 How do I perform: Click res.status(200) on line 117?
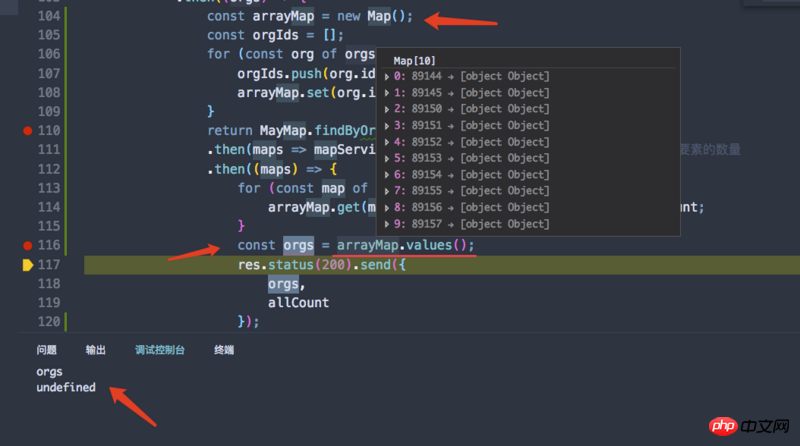[x=294, y=265]
